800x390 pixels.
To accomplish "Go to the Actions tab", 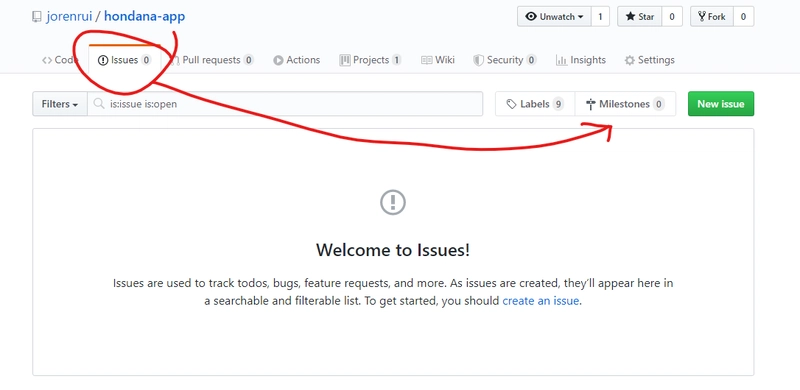I will click(x=296, y=60).
